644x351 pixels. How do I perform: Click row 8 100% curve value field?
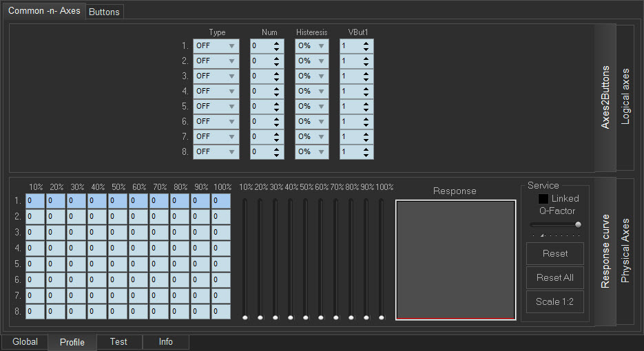221,312
